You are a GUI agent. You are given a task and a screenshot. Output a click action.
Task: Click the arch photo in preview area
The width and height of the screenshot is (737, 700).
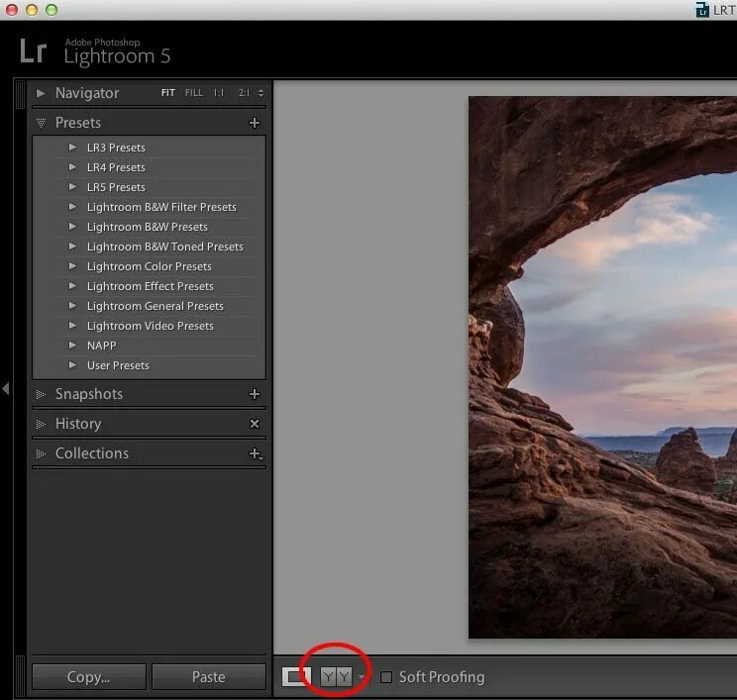tap(602, 367)
